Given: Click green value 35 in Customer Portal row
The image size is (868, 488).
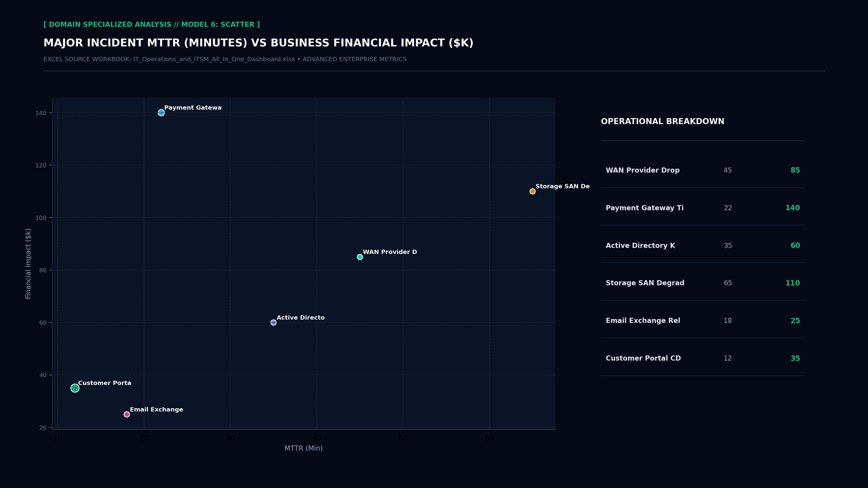Looking at the screenshot, I should click(795, 358).
